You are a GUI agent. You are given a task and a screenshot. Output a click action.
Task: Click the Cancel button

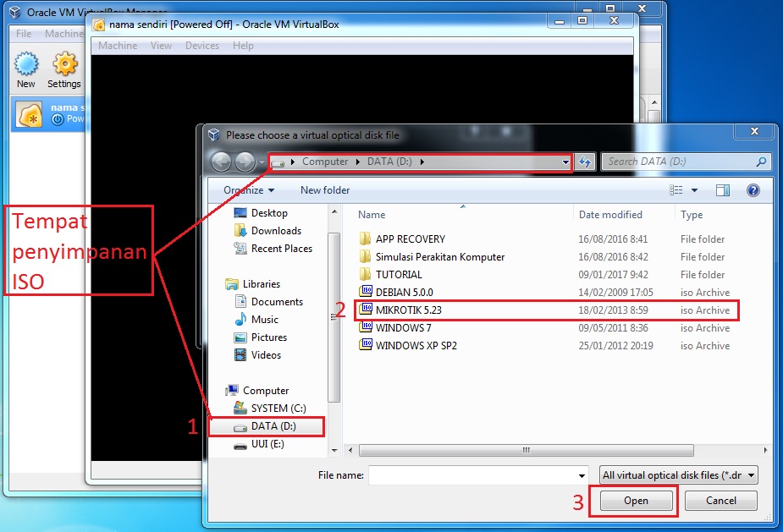point(720,501)
